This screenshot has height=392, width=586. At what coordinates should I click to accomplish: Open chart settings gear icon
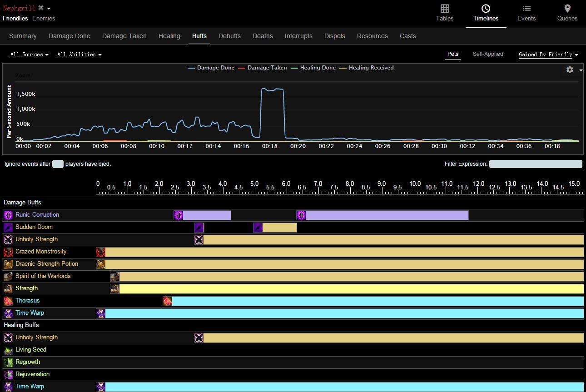tap(570, 70)
